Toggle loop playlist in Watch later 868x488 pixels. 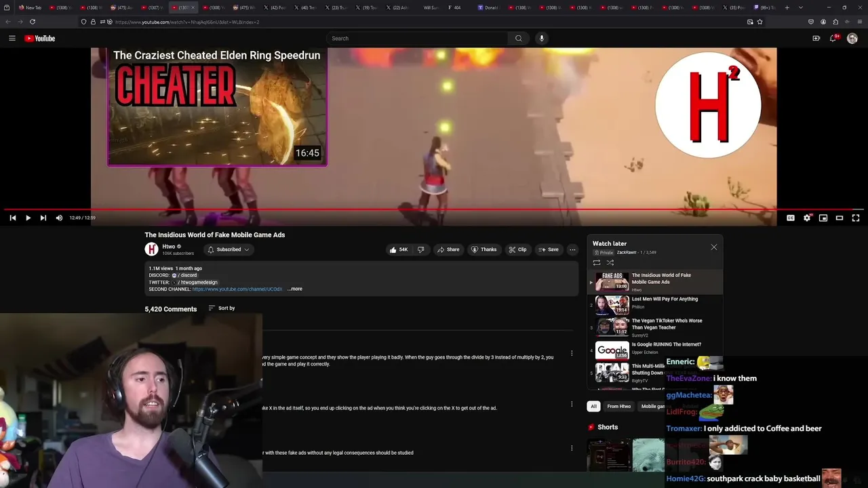point(597,262)
